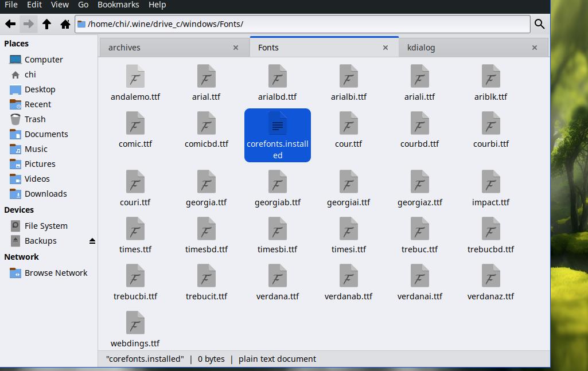Select timesi.ttf file
Screen dimensions: 588x371
[x=348, y=236]
